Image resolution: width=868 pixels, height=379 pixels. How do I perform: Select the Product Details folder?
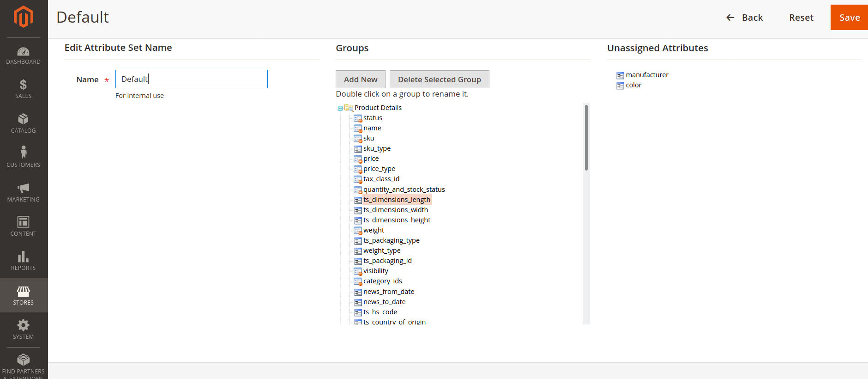click(378, 108)
